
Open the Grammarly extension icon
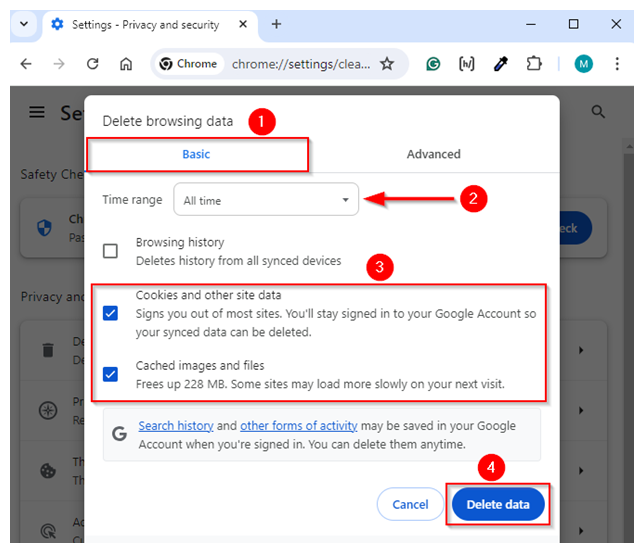(433, 64)
